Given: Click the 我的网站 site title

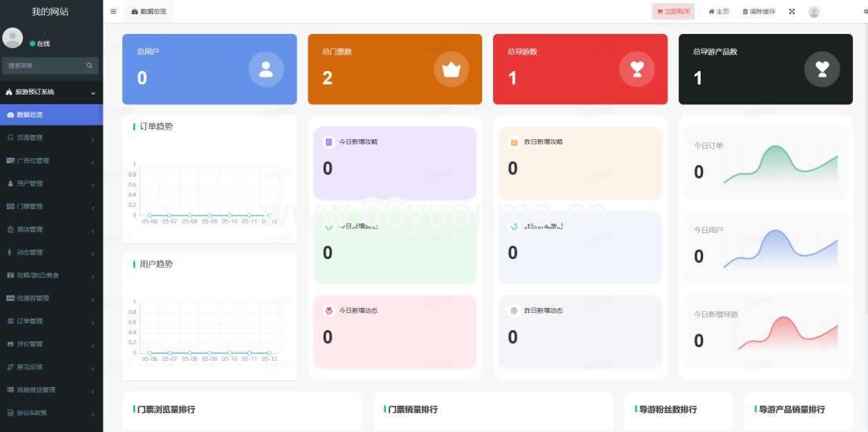Looking at the screenshot, I should click(x=51, y=12).
